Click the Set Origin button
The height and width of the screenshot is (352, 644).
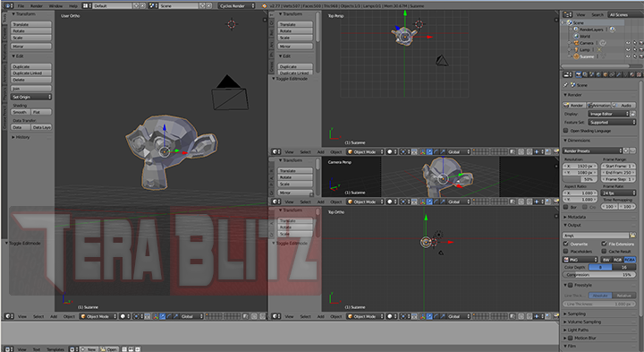tap(31, 97)
